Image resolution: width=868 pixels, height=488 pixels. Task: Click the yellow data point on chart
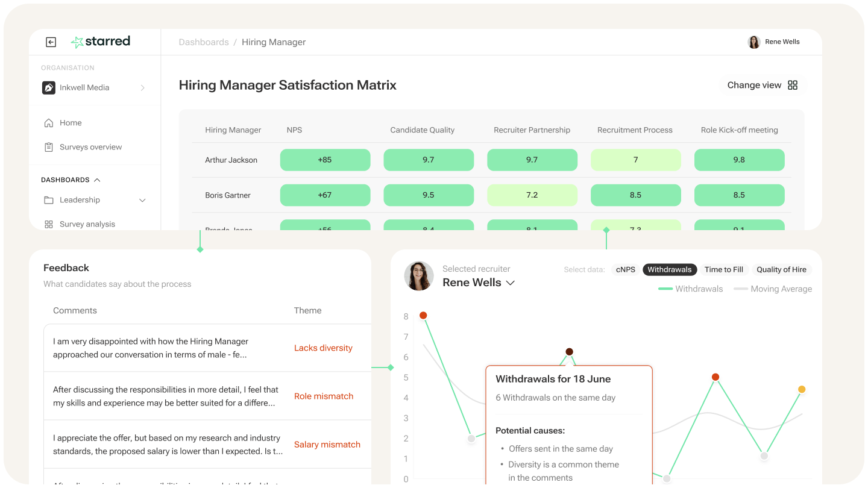(802, 389)
